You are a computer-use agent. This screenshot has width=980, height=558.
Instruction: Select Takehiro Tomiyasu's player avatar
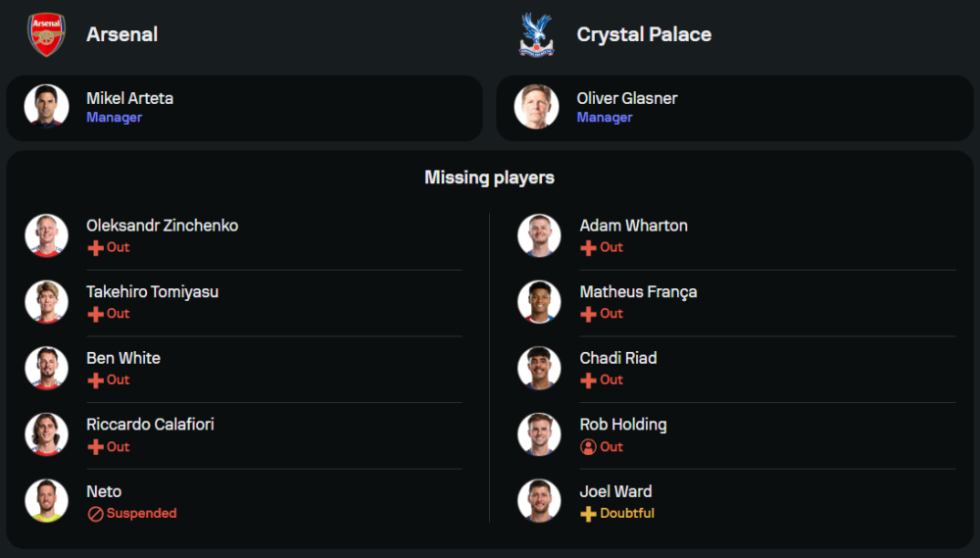[46, 302]
